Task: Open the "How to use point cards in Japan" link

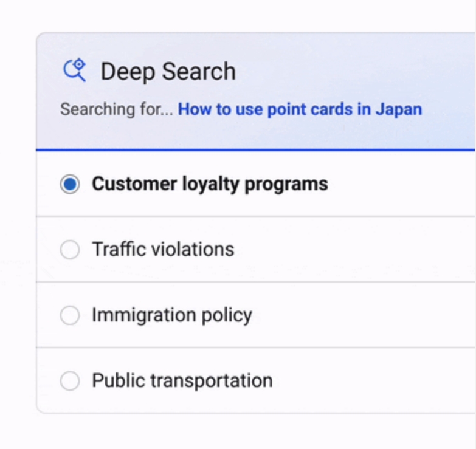Action: click(x=300, y=109)
